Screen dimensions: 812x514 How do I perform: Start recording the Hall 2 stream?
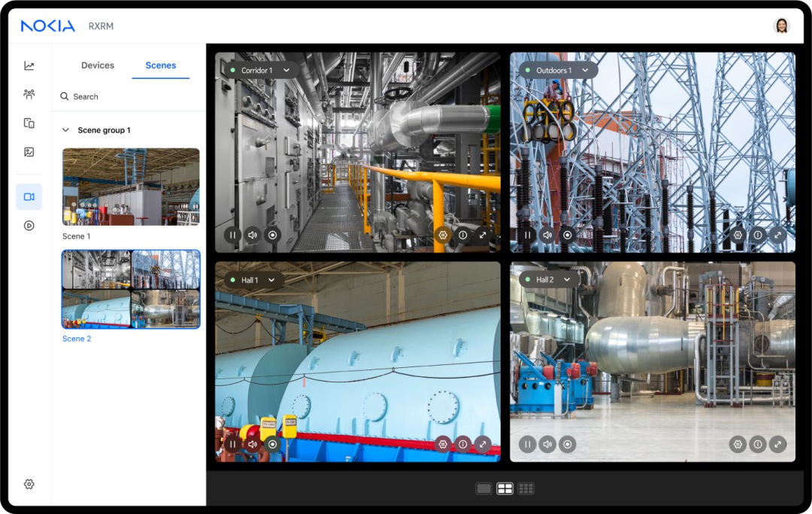(567, 444)
